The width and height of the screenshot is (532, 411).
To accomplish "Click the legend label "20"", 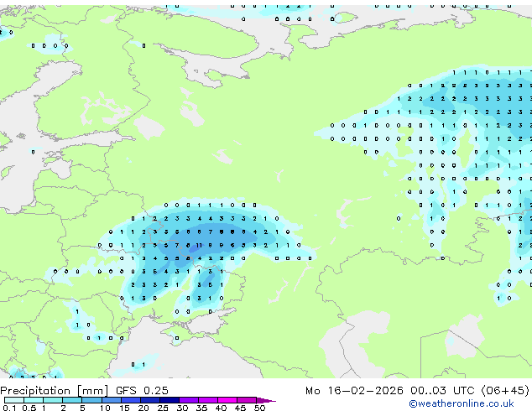I will tap(143, 408).
